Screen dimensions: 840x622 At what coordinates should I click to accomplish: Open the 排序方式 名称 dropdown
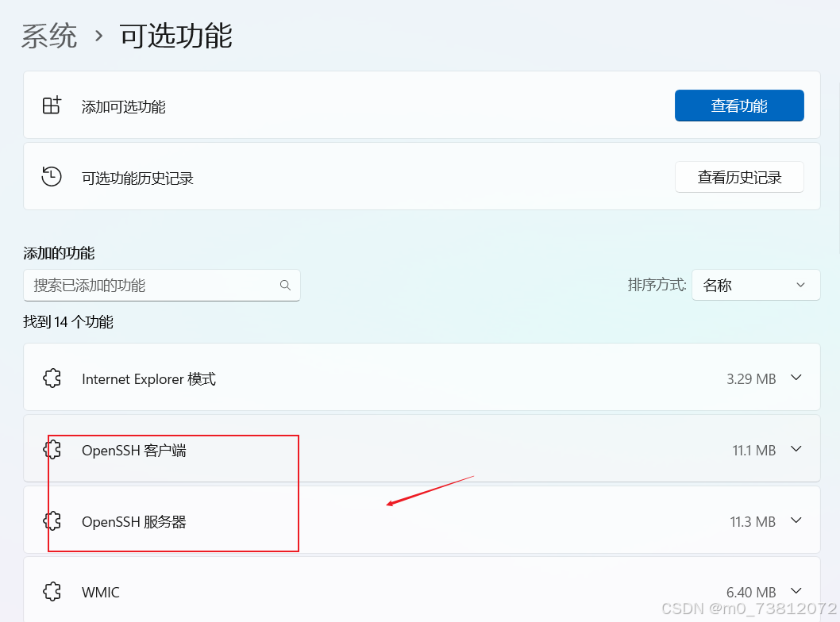click(755, 285)
